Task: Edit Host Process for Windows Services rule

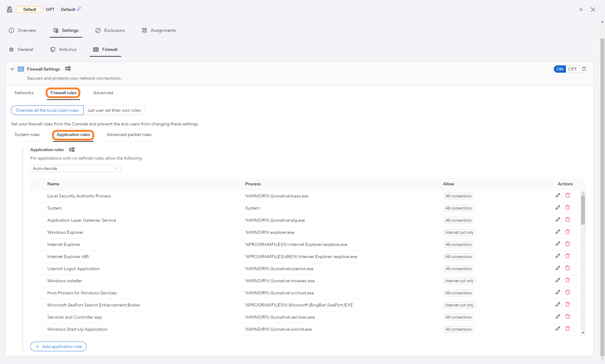Action: tap(558, 292)
